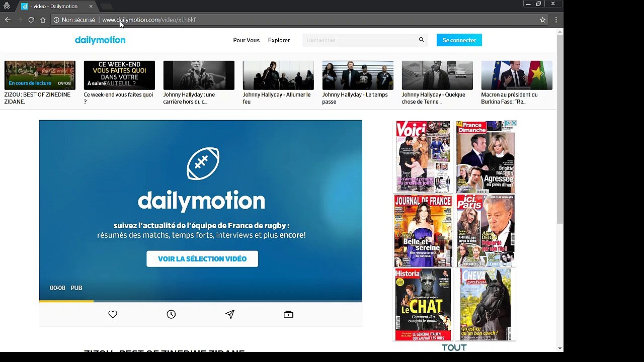Like the video with the heart icon
The width and height of the screenshot is (644, 362).
113,314
